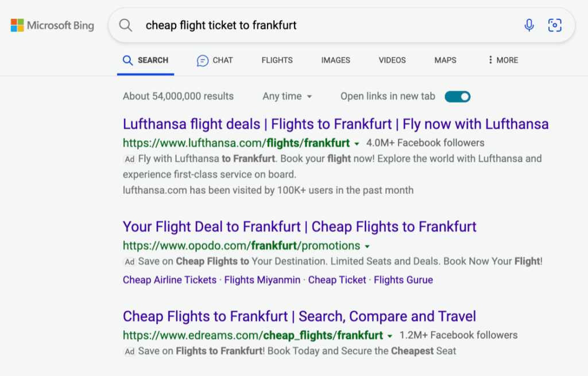
Task: Click the Cheap Airline Tickets sitelink
Action: click(x=169, y=280)
